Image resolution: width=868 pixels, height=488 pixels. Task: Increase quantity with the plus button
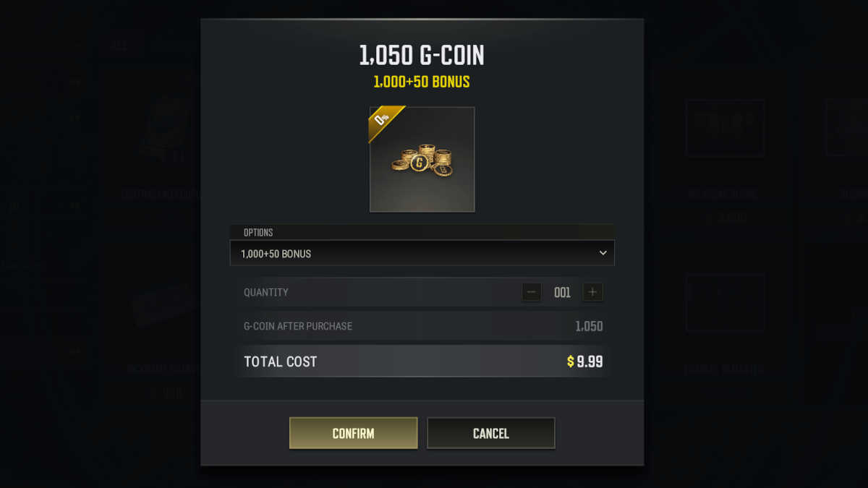[592, 292]
